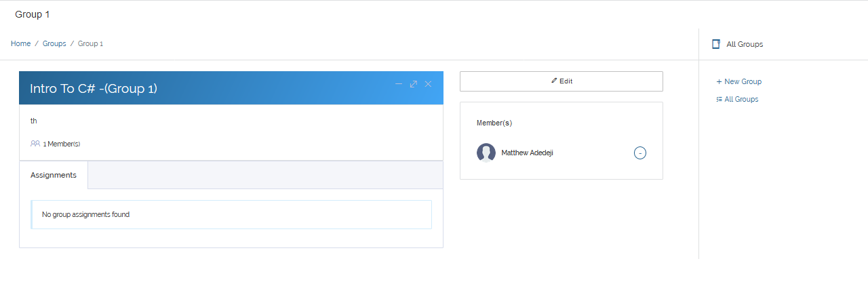
Task: Click the Intro To C# -(Group 1) title
Action: click(94, 88)
